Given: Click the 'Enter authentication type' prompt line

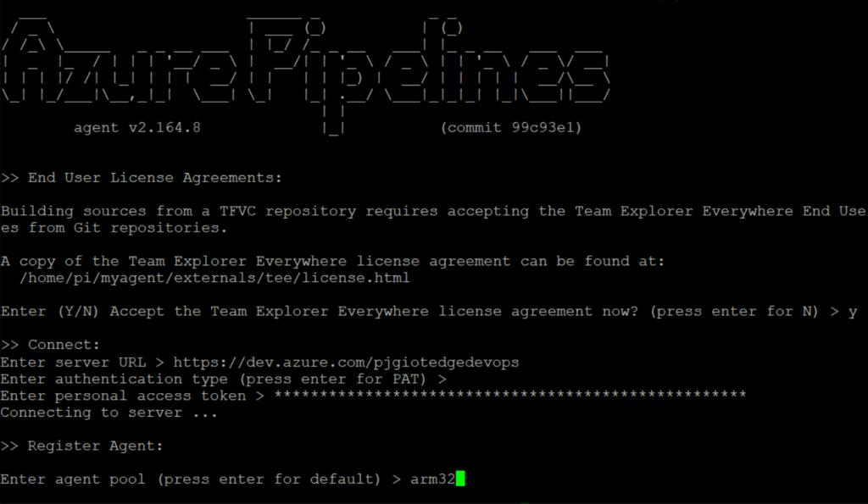Looking at the screenshot, I should [x=224, y=379].
